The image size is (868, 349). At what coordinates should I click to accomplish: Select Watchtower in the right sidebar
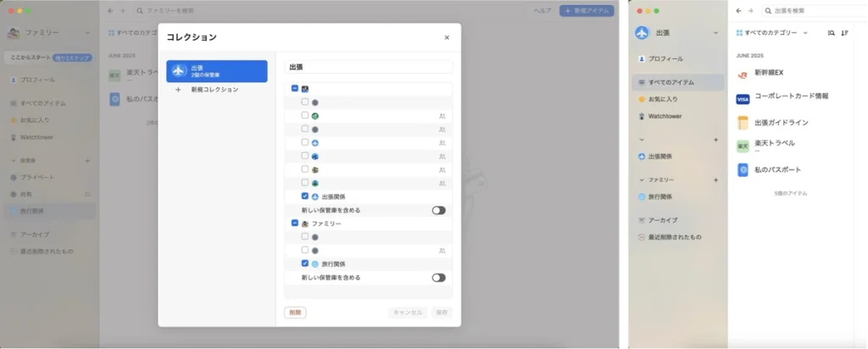[x=665, y=116]
